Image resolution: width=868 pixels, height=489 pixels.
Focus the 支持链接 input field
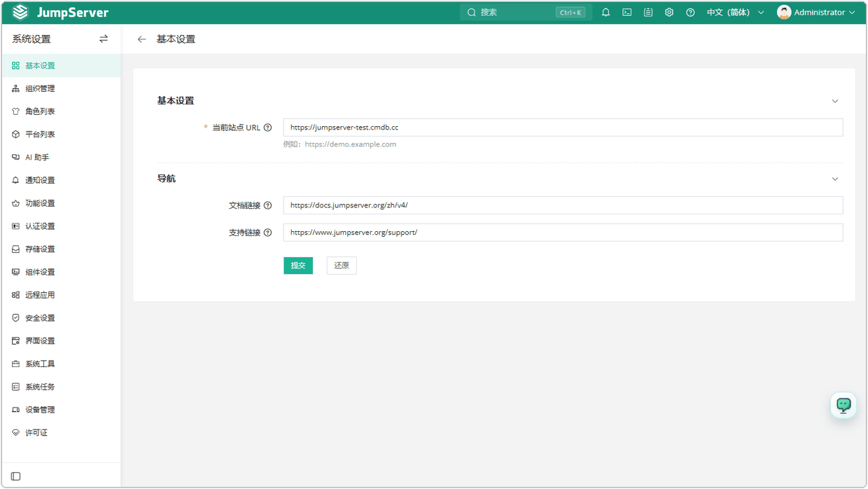point(563,233)
